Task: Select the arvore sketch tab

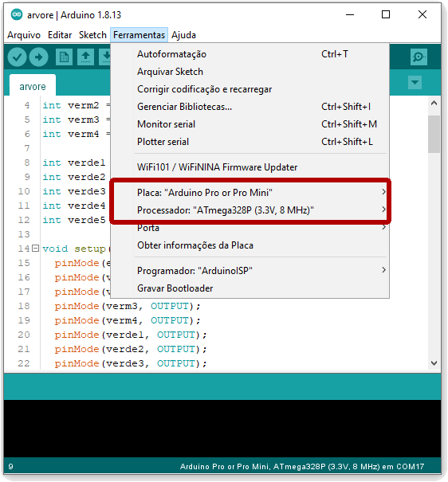Action: click(x=33, y=86)
